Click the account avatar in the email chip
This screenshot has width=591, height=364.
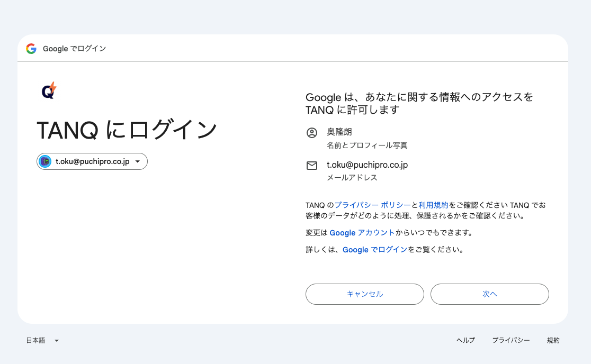[45, 161]
